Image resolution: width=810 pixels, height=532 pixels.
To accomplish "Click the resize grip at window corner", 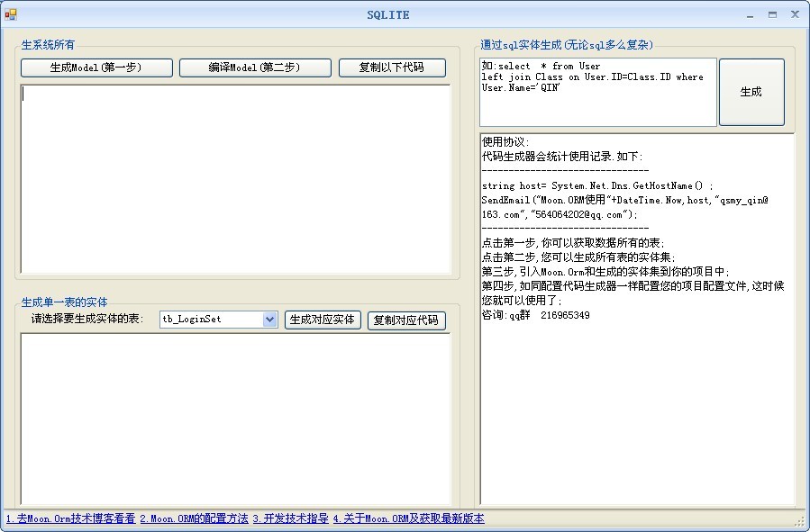I will 801,522.
